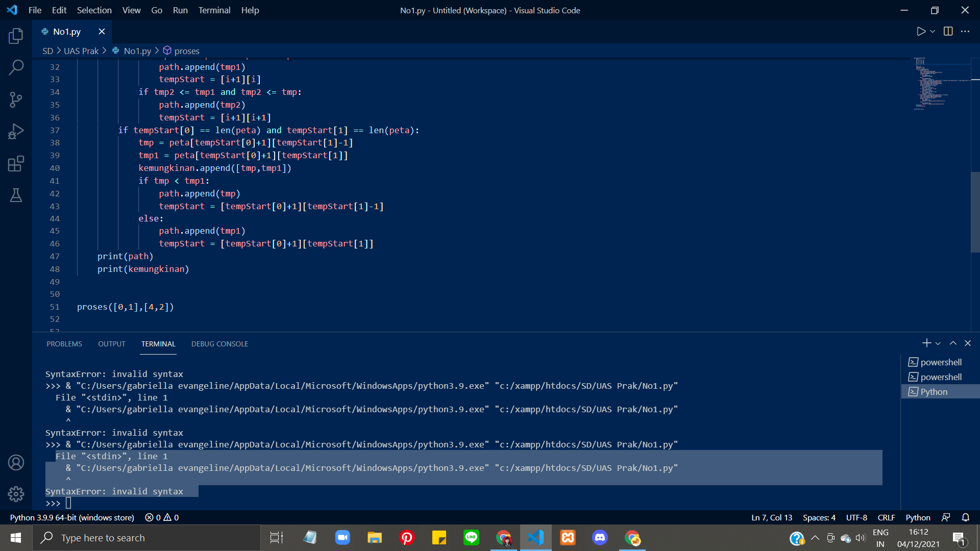Open the Explorer view in activity bar
The width and height of the screenshot is (980, 551).
click(16, 36)
